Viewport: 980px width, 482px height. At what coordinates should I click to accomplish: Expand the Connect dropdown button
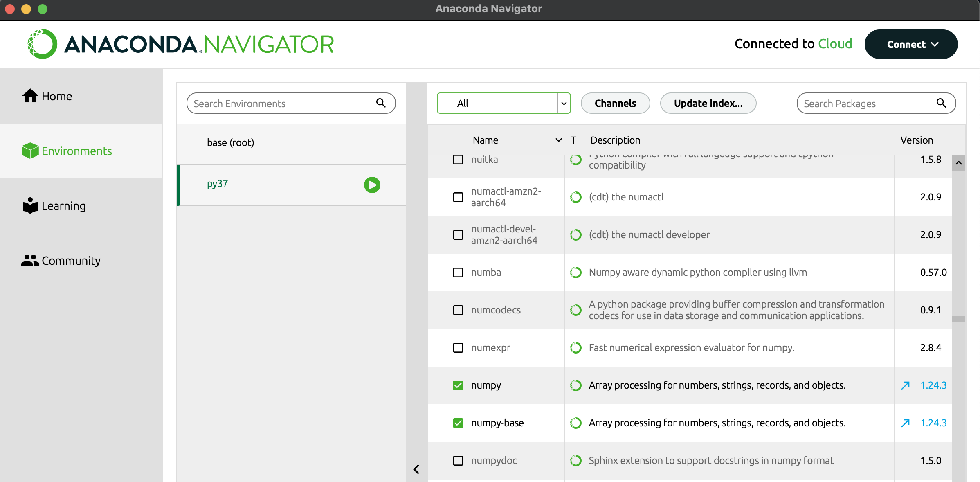click(x=911, y=44)
